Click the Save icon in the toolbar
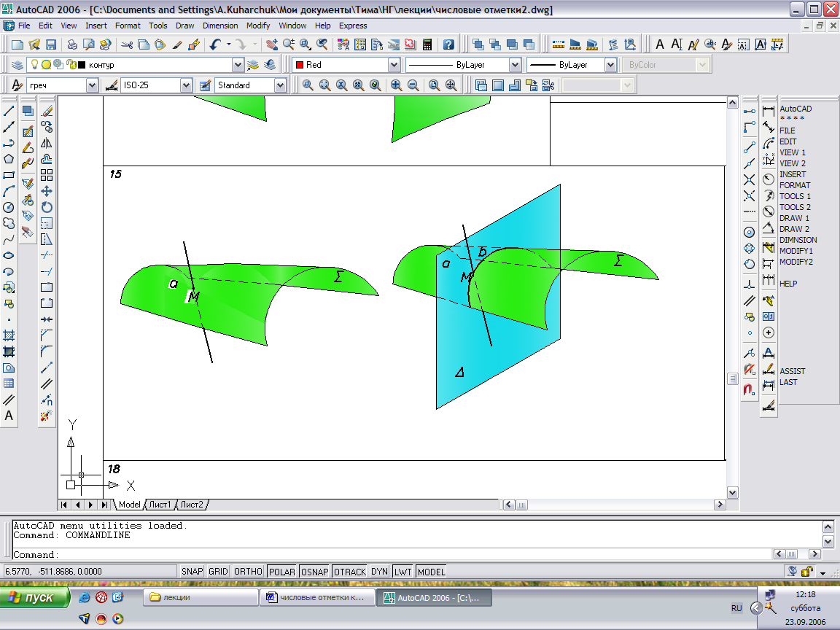 pyautogui.click(x=51, y=44)
